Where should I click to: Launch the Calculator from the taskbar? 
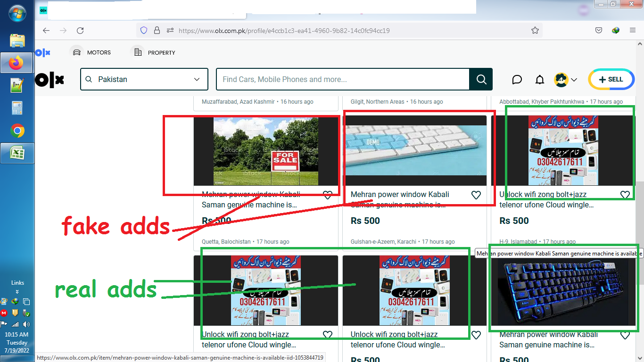17,108
